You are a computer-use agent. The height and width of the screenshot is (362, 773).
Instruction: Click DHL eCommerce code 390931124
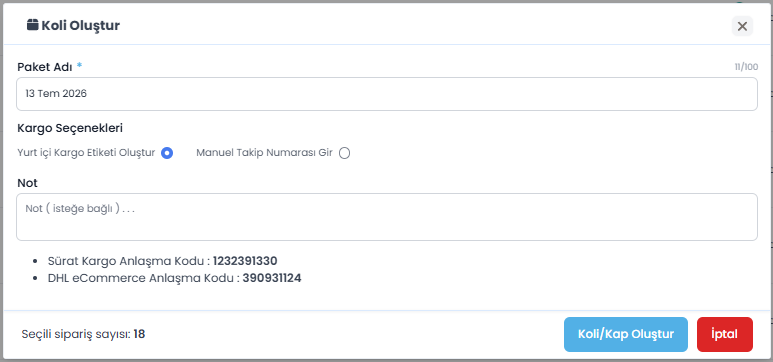[272, 278]
